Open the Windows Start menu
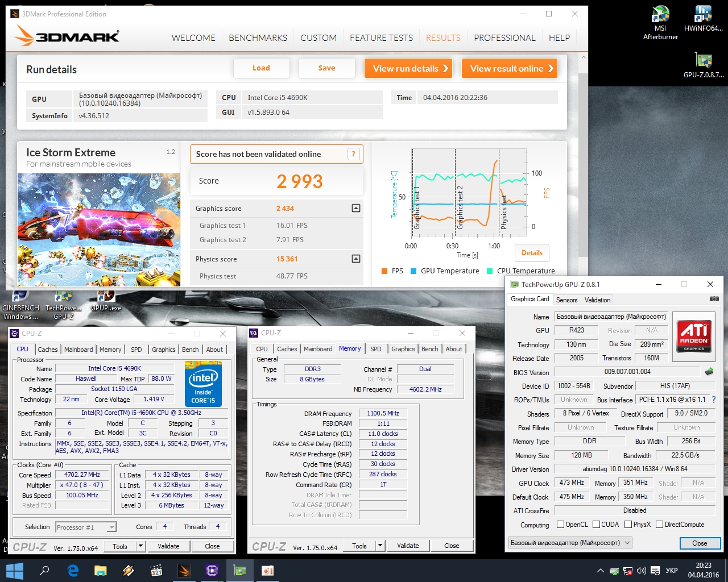728x582 pixels. pyautogui.click(x=14, y=571)
